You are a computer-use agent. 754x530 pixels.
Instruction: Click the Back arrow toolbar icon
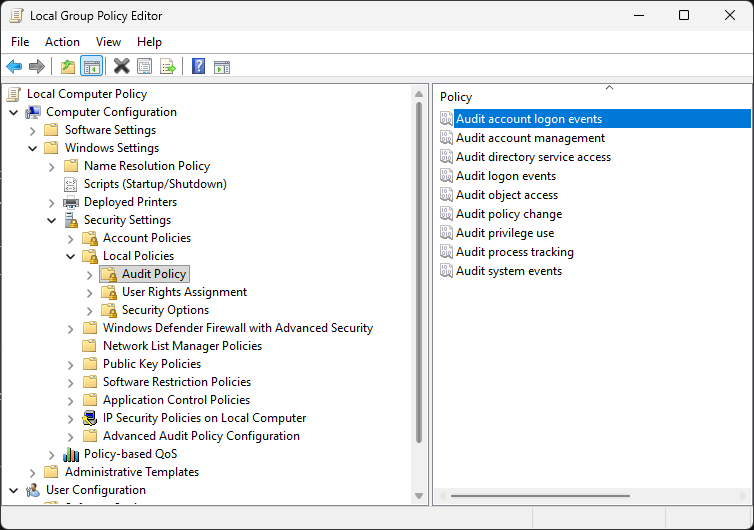[x=14, y=67]
